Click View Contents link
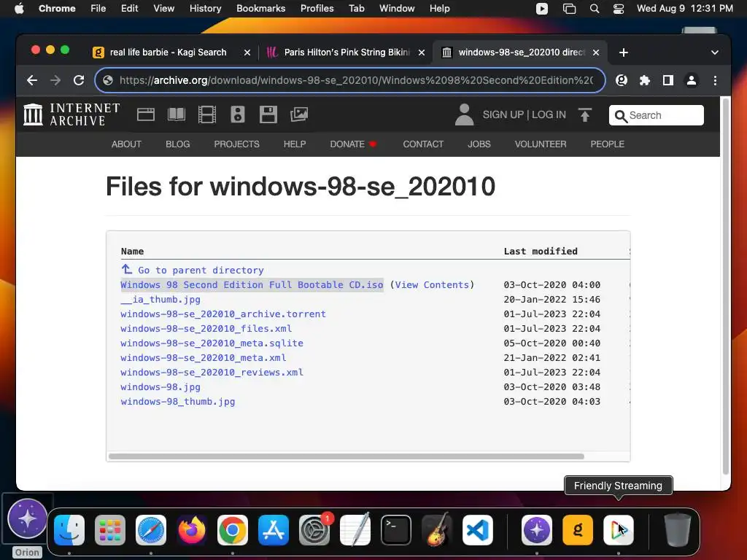The width and height of the screenshot is (747, 560). pyautogui.click(x=432, y=285)
